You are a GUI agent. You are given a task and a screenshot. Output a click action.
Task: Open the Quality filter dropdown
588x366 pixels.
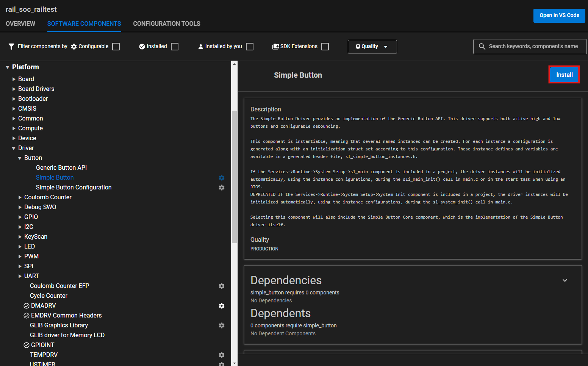pyautogui.click(x=372, y=46)
